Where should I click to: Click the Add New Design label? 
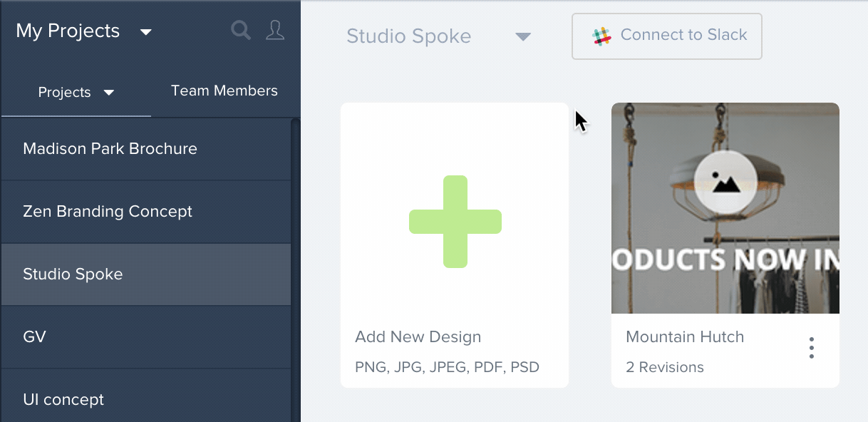pyautogui.click(x=418, y=337)
